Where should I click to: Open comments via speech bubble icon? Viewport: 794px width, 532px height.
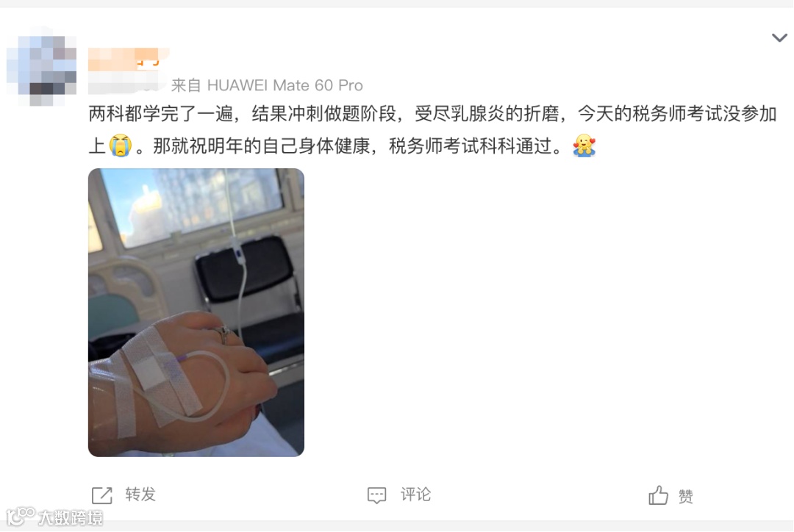pyautogui.click(x=376, y=495)
